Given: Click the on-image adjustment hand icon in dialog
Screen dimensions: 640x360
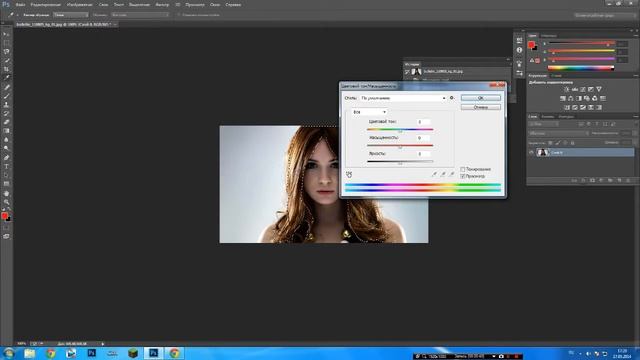Looking at the screenshot, I should click(x=349, y=174).
